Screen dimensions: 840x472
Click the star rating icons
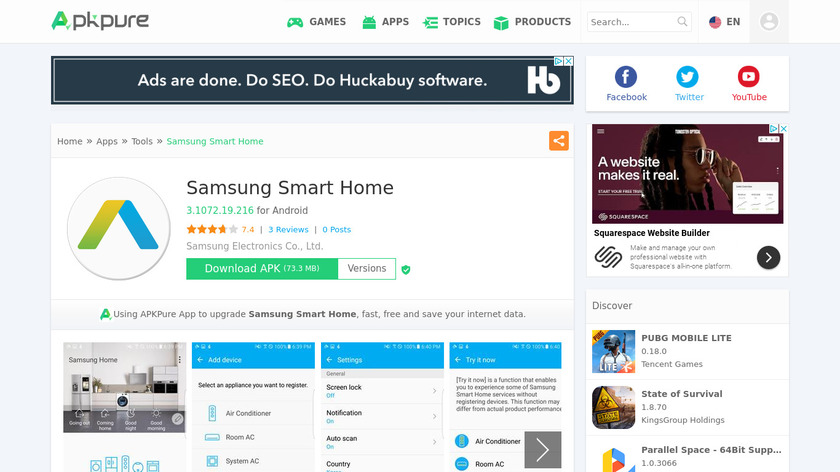[212, 229]
